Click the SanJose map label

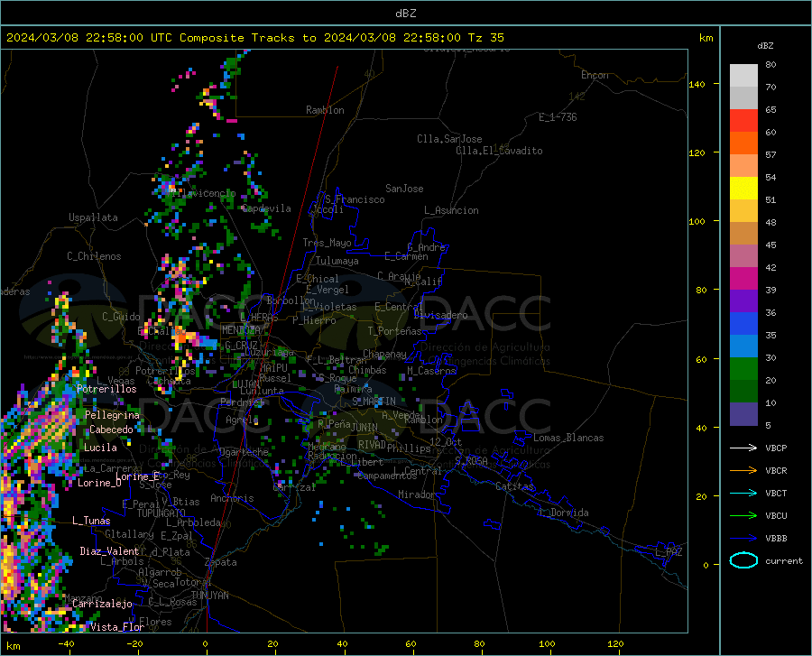pos(404,189)
